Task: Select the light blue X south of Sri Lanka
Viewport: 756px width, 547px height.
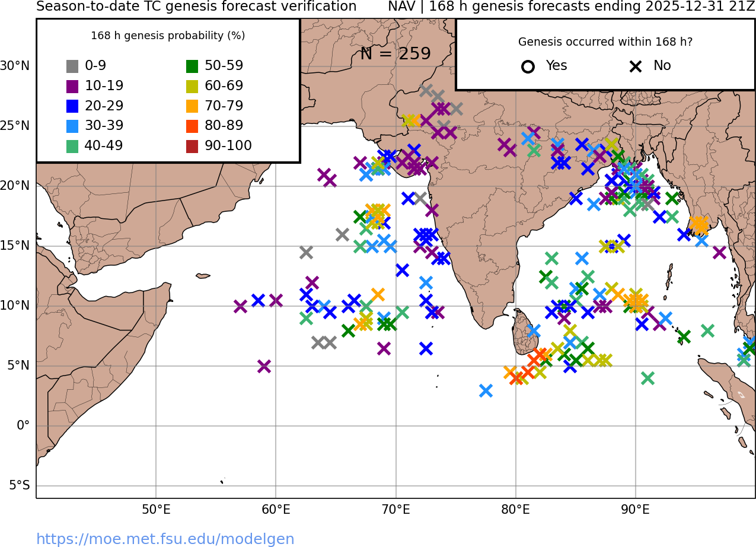Action: point(486,390)
